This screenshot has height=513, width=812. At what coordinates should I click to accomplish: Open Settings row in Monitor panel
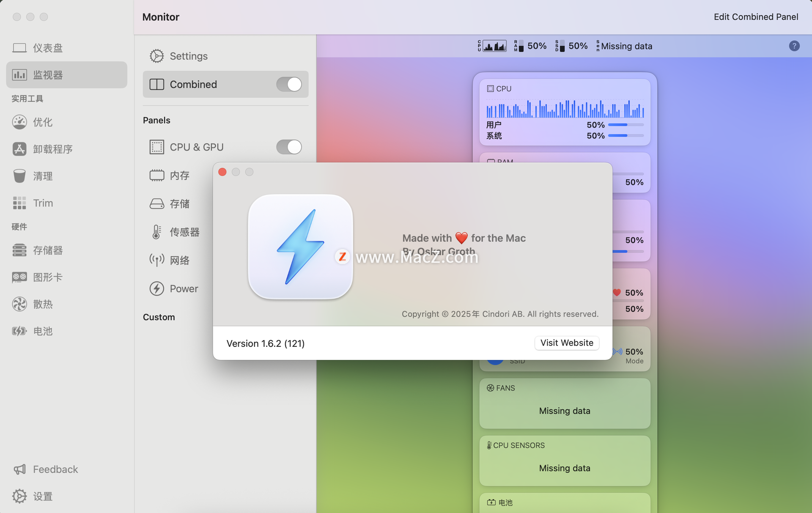coord(225,56)
